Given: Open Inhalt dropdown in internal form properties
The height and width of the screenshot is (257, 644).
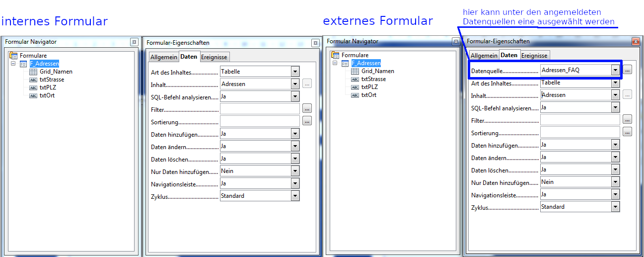Looking at the screenshot, I should coord(295,84).
